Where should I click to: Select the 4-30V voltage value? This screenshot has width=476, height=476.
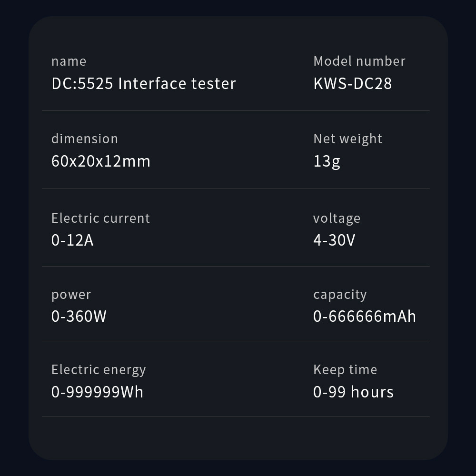[x=334, y=240]
